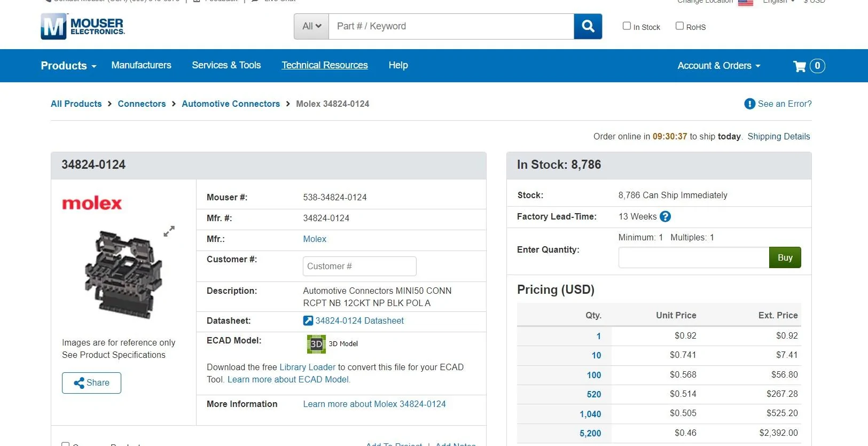Click the extended price $7.41
Viewport: 868px width, 446px height.
click(x=787, y=355)
